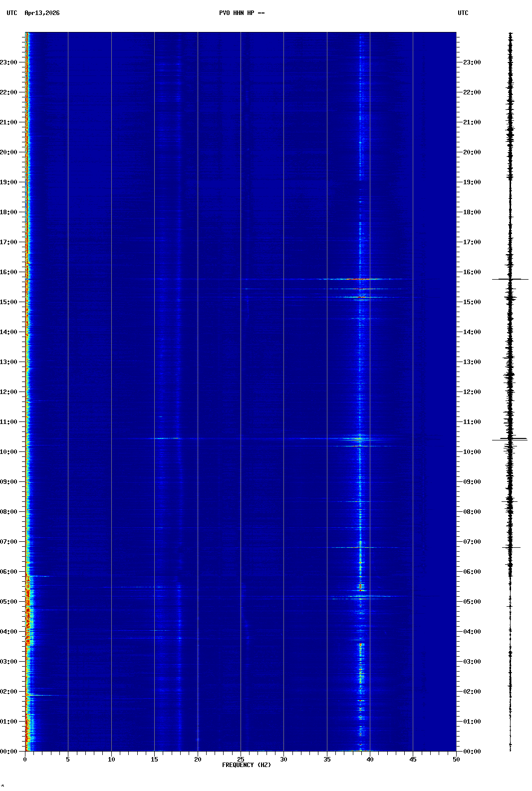Screen dimensions: 532x791
Task: Click the seismogram spike just before 07:00
Action: coord(511,547)
